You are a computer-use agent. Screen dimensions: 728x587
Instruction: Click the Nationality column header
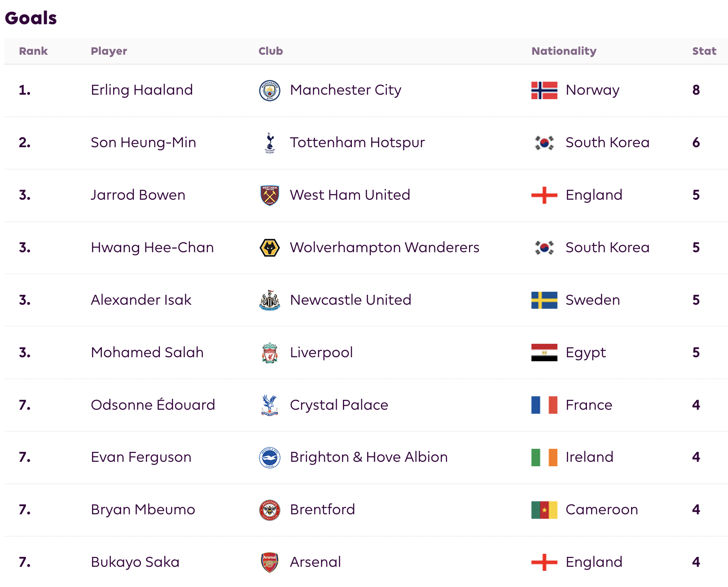point(564,51)
